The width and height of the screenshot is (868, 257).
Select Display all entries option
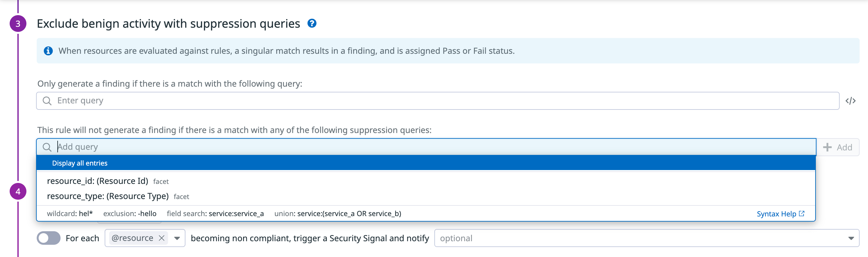pyautogui.click(x=80, y=163)
